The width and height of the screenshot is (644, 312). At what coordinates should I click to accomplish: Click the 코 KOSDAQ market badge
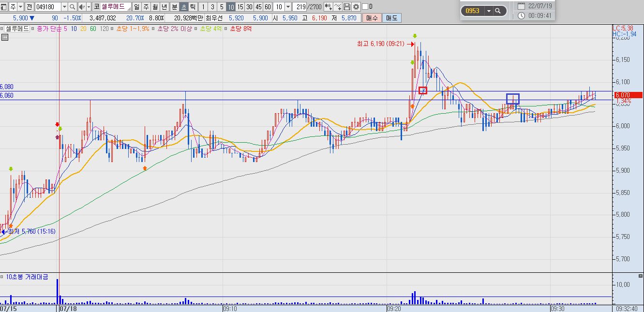pyautogui.click(x=96, y=7)
